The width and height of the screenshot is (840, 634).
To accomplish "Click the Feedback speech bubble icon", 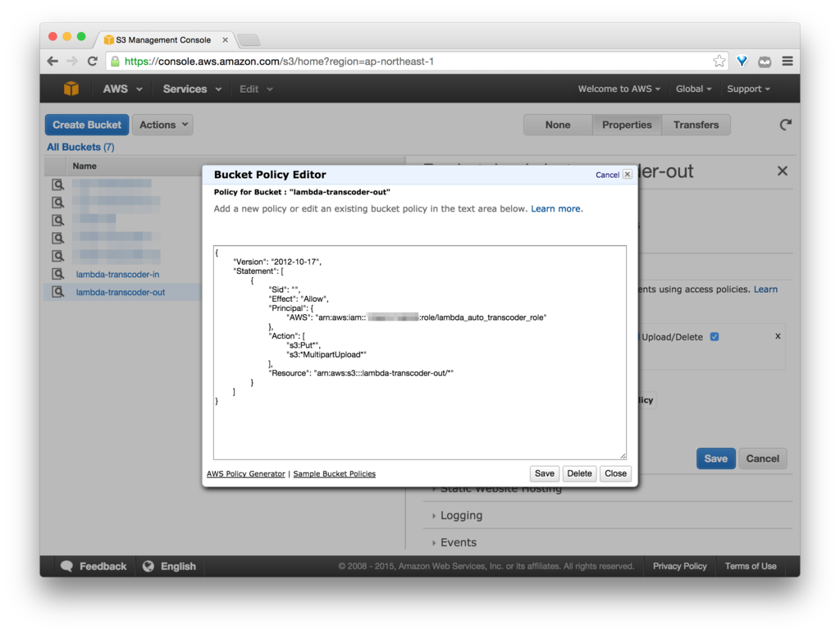I will [67, 566].
